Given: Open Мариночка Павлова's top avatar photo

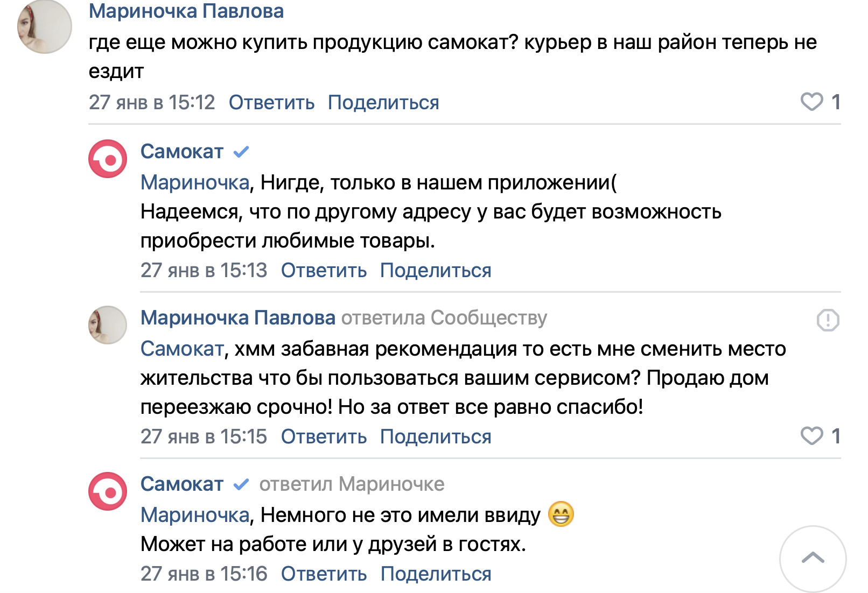Looking at the screenshot, I should [45, 27].
